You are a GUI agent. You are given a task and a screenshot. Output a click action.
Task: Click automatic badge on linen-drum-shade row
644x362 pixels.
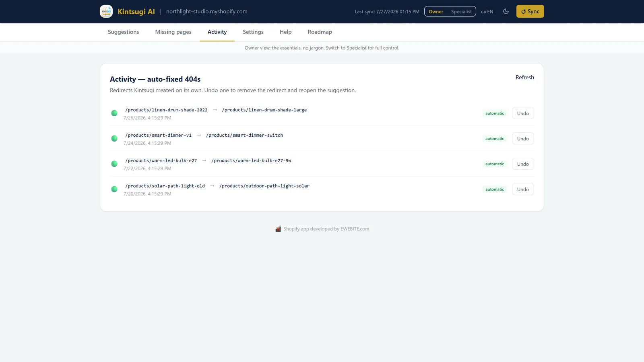pyautogui.click(x=495, y=113)
